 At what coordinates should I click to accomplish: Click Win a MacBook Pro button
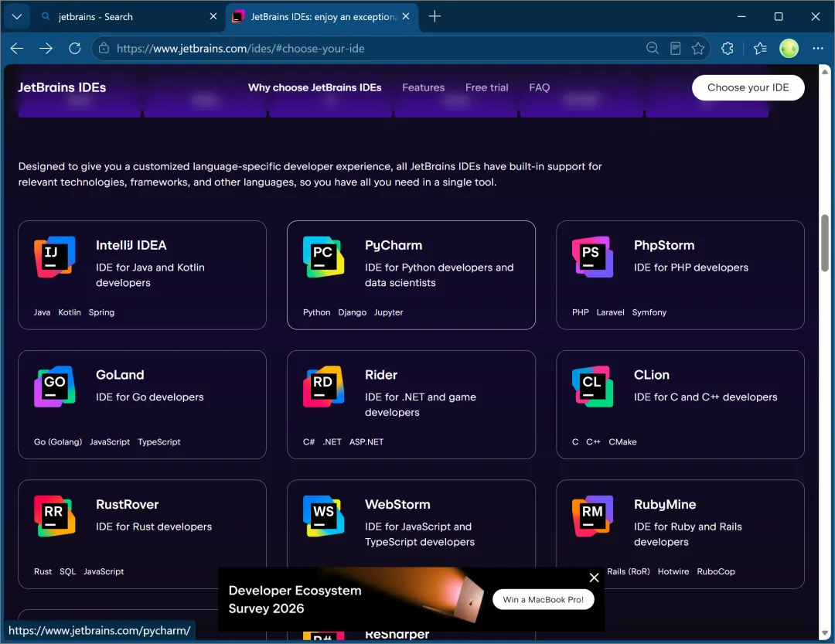[x=544, y=599]
